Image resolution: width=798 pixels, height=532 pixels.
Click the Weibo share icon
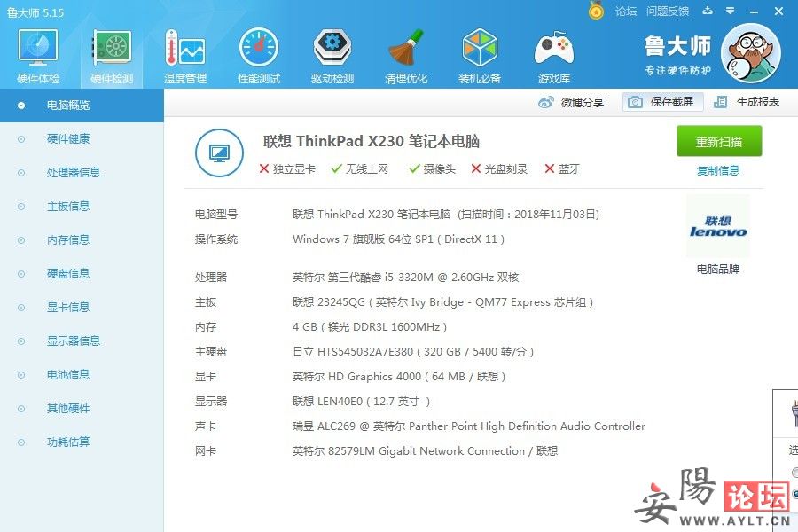coord(545,102)
